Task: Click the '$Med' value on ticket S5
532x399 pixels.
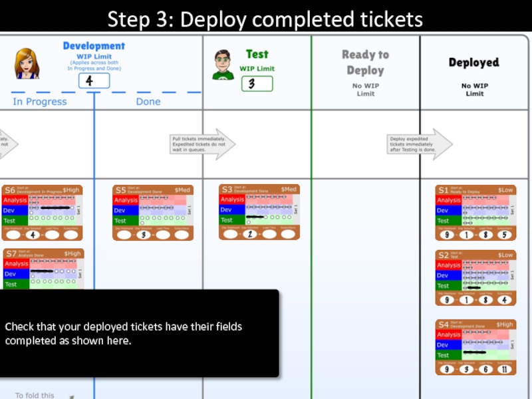Action: point(182,190)
